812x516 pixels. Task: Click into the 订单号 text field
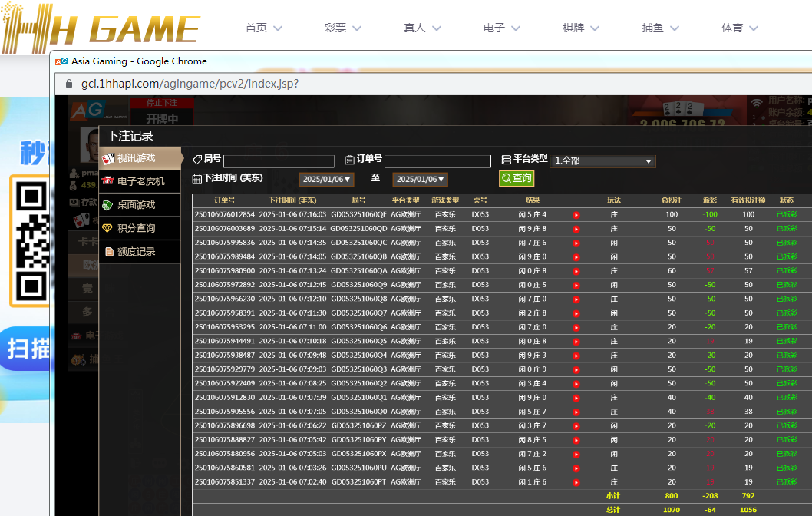click(437, 161)
